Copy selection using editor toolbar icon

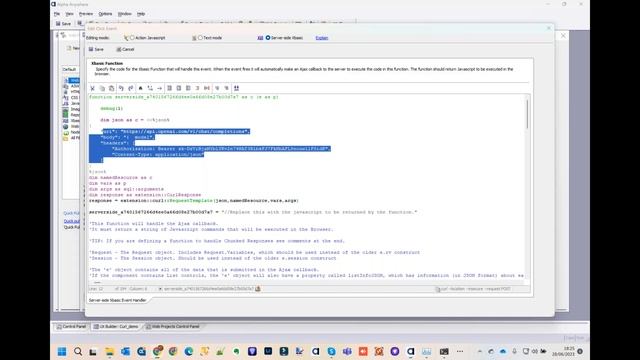[x=102, y=88]
